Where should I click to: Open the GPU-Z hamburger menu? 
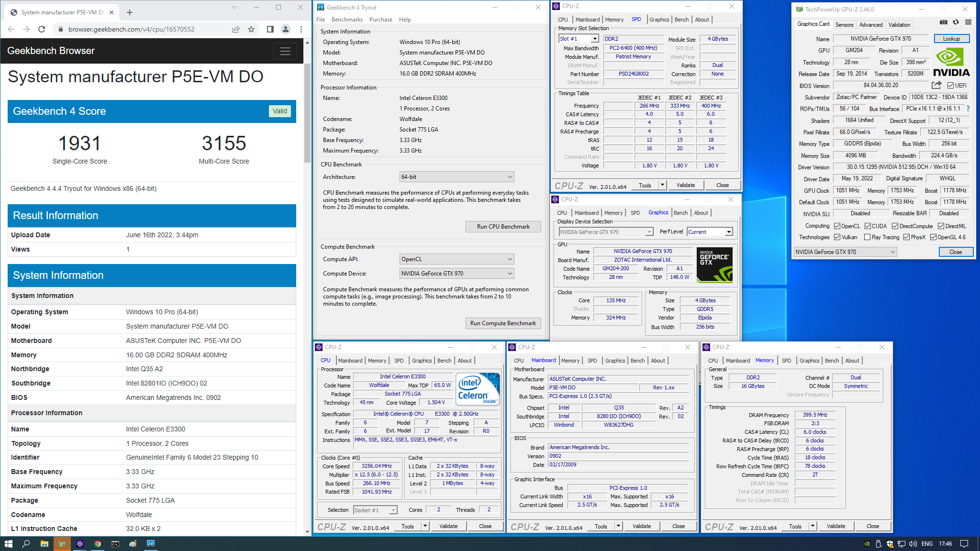coord(968,22)
